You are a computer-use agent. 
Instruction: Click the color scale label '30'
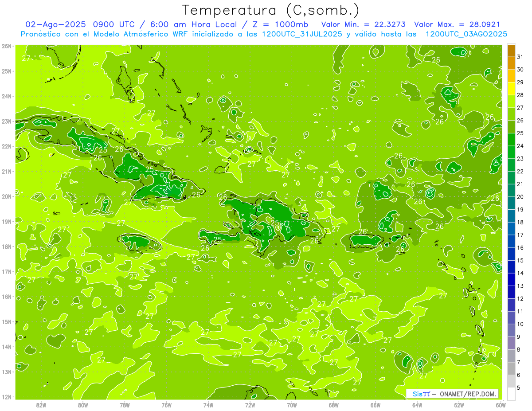(x=520, y=70)
